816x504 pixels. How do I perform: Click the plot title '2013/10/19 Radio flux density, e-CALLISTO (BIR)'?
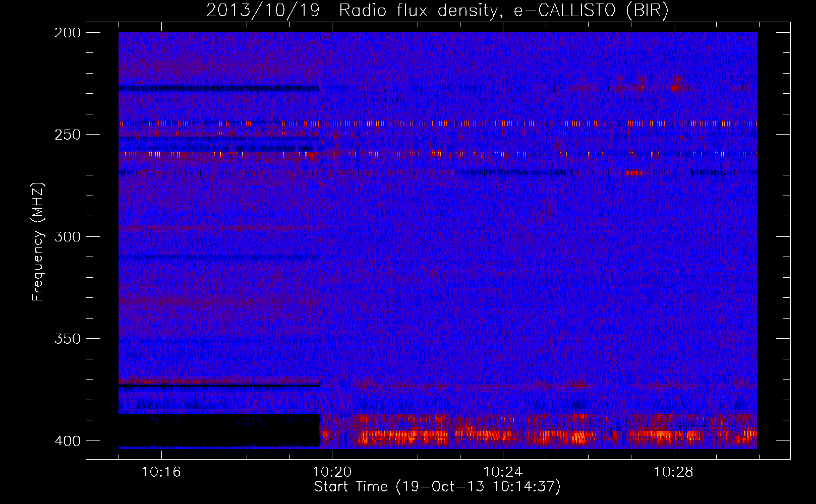(x=437, y=11)
